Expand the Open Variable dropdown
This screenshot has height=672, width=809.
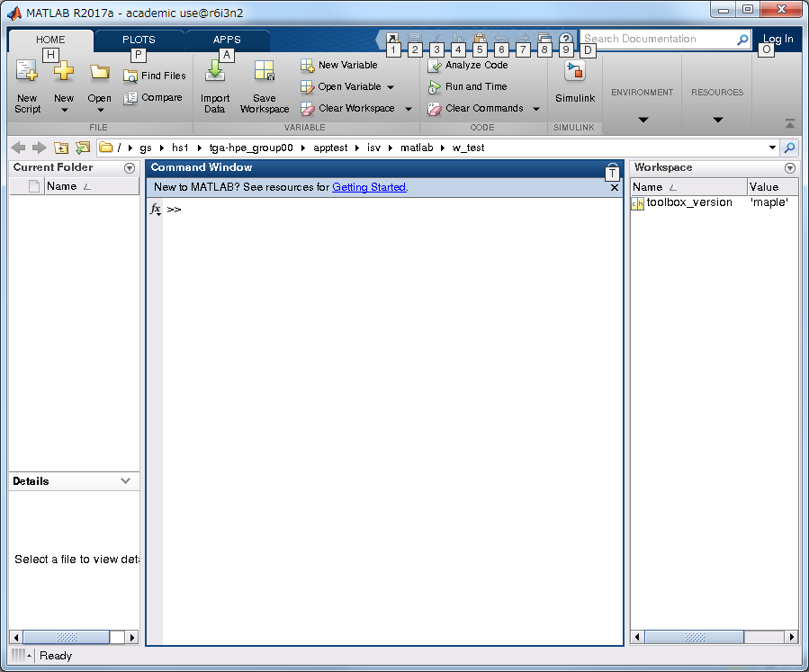point(391,87)
